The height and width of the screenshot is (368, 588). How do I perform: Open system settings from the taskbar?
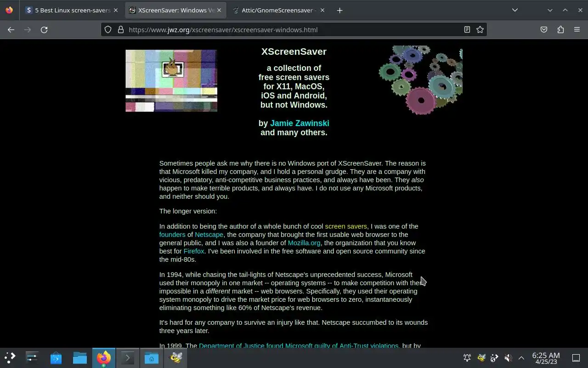[x=32, y=357]
